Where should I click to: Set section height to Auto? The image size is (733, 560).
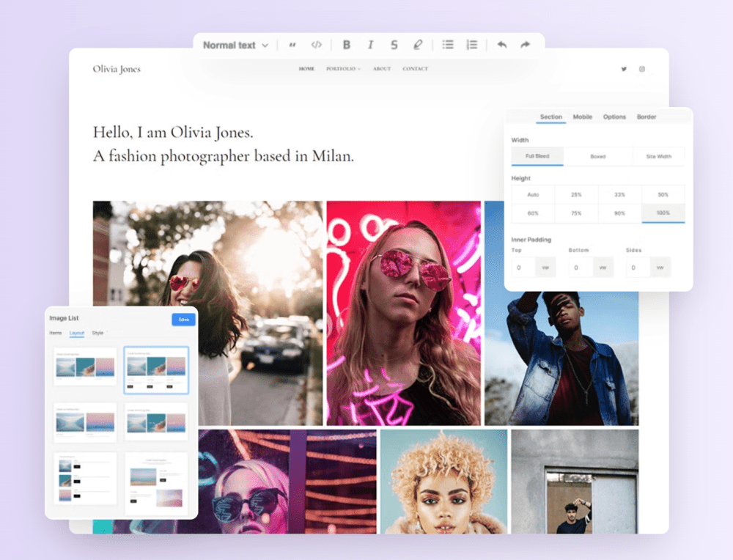point(533,194)
